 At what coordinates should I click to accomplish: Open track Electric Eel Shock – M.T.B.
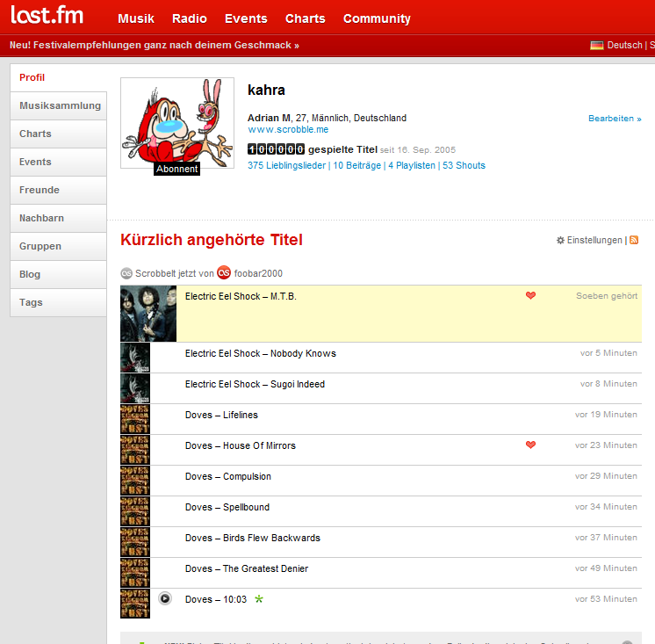pos(241,296)
